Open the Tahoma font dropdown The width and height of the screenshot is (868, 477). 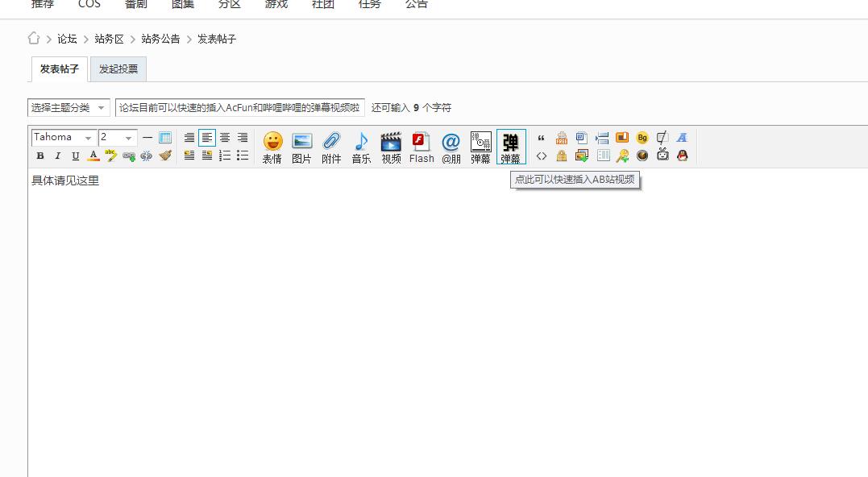tap(64, 138)
